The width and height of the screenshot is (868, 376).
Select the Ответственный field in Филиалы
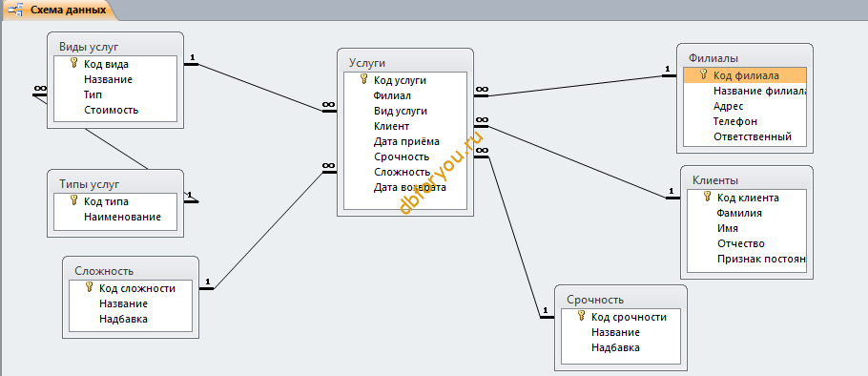click(x=745, y=136)
